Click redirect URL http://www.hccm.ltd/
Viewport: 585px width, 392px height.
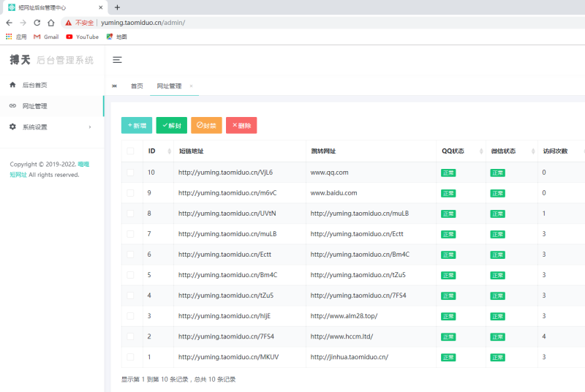(341, 336)
